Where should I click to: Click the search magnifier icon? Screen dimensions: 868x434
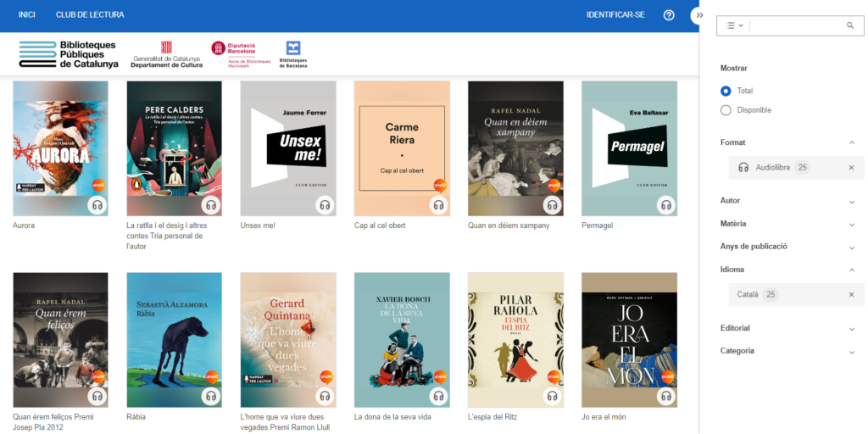[850, 25]
